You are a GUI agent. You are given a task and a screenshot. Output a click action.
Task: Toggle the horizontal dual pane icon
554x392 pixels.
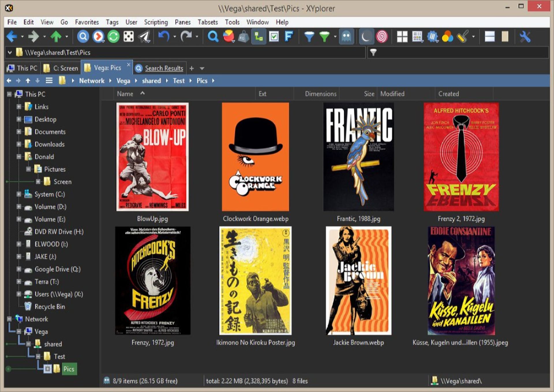click(489, 37)
